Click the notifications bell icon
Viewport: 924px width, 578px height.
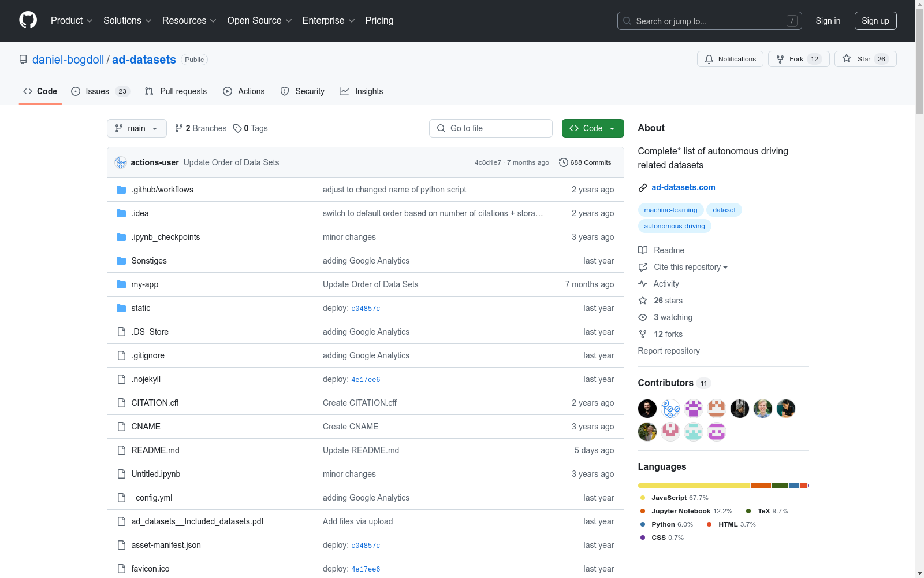tap(709, 59)
